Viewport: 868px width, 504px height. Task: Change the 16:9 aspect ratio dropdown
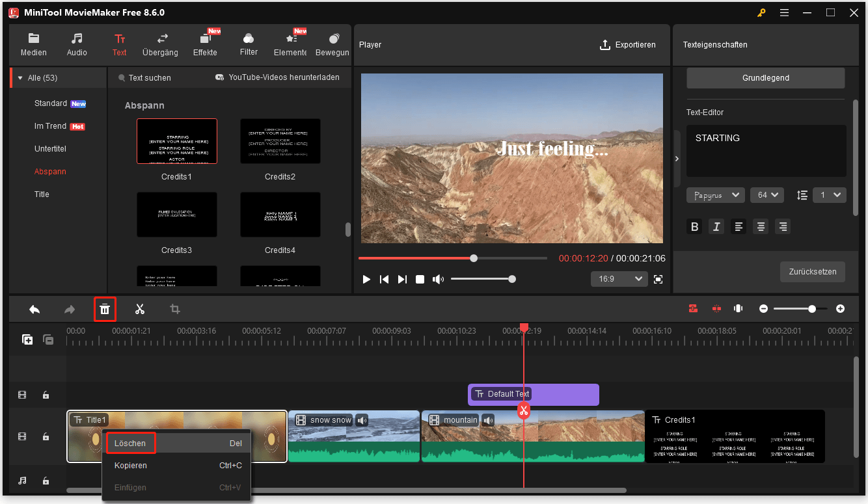(619, 280)
